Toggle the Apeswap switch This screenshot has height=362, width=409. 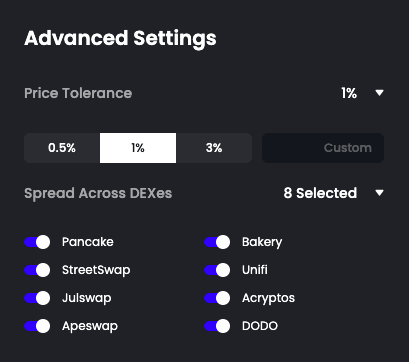[x=37, y=326]
